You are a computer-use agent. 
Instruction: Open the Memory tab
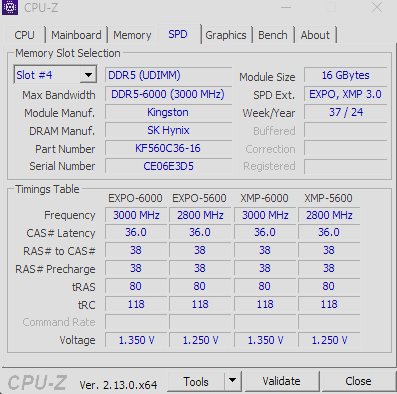point(132,35)
